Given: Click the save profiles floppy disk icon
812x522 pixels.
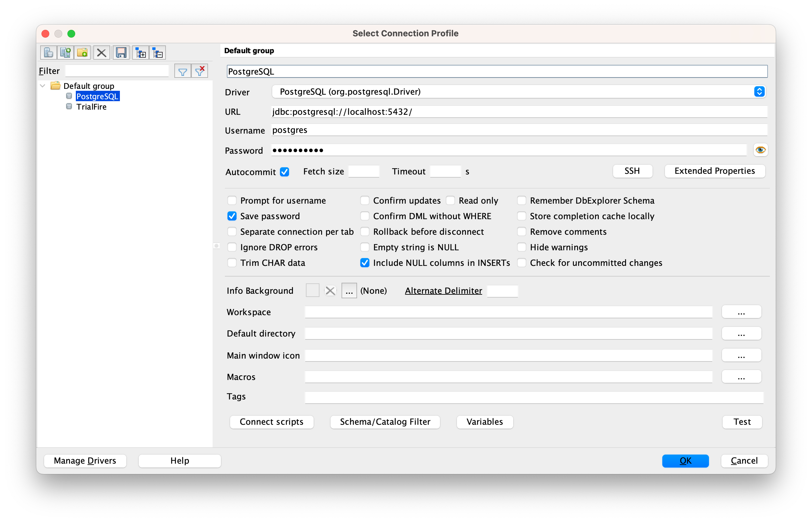Looking at the screenshot, I should [121, 53].
